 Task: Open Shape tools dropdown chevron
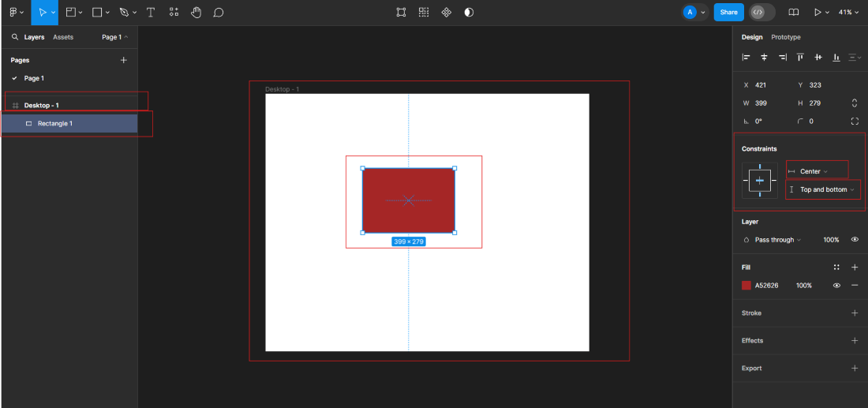tap(108, 13)
